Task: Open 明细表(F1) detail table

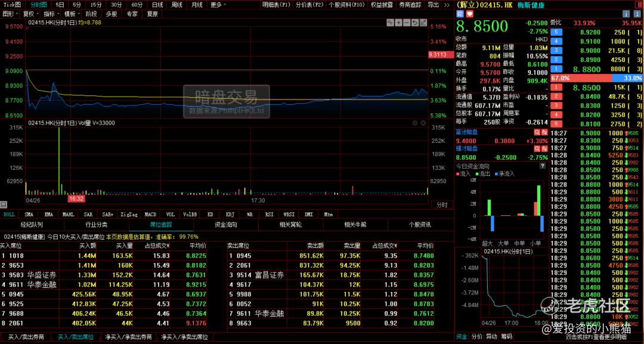Action: point(276,5)
